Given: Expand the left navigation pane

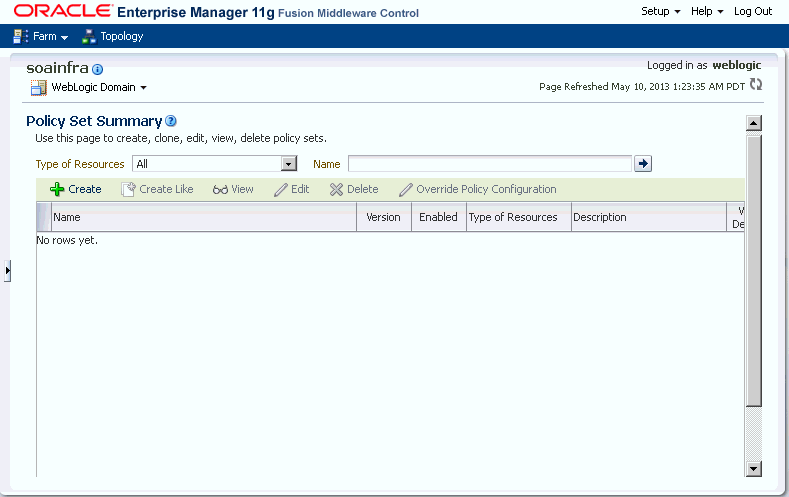Looking at the screenshot, I should [x=7, y=271].
